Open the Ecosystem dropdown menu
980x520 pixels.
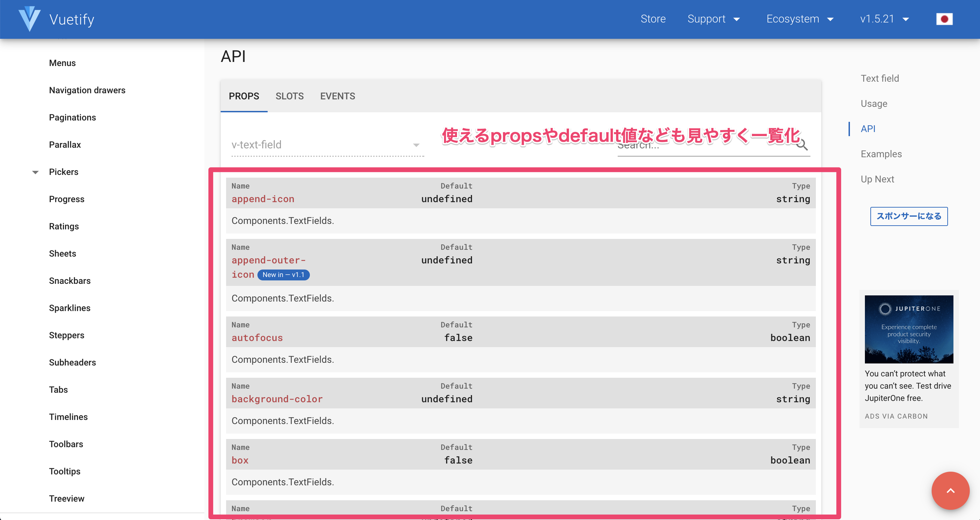[800, 19]
